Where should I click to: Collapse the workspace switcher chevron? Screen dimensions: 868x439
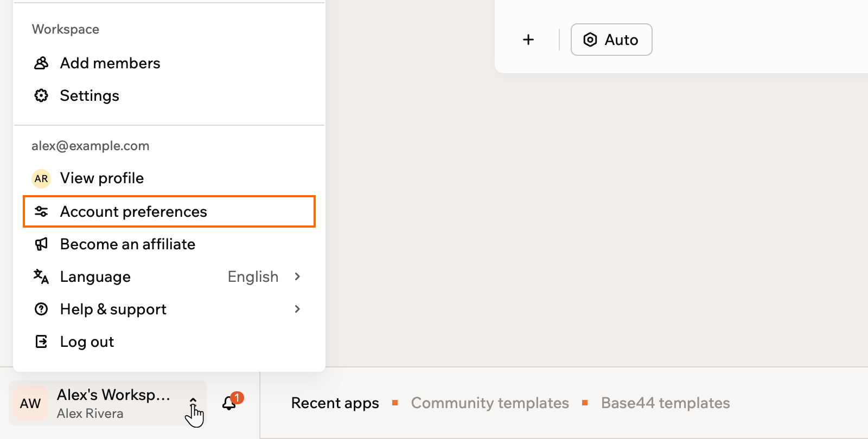pyautogui.click(x=193, y=403)
